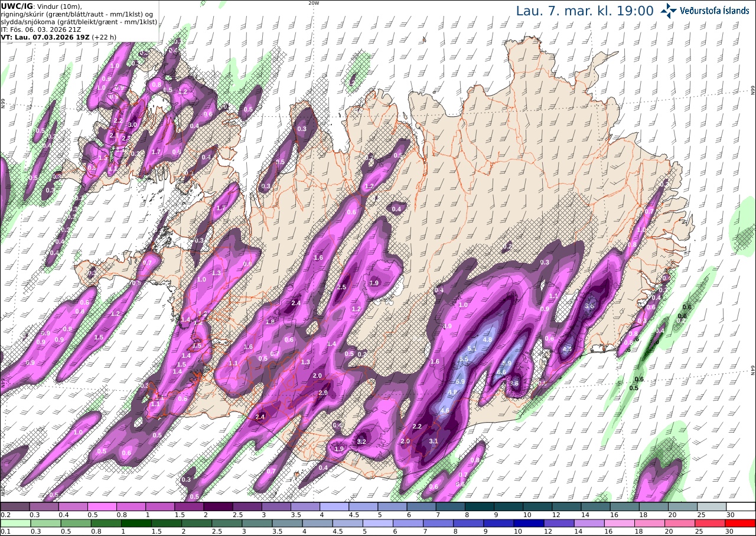Click the 'VT: Lau. 07.03.2026 19Z (+22 h)' line
Image resolution: width=756 pixels, height=536 pixels.
[58, 37]
